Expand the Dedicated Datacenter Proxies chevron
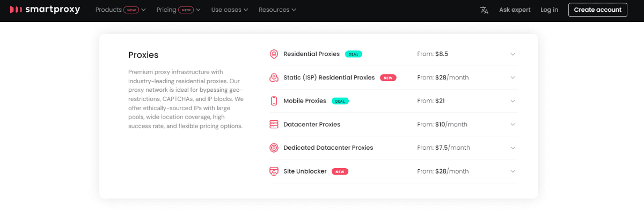The height and width of the screenshot is (210, 644). 513,148
